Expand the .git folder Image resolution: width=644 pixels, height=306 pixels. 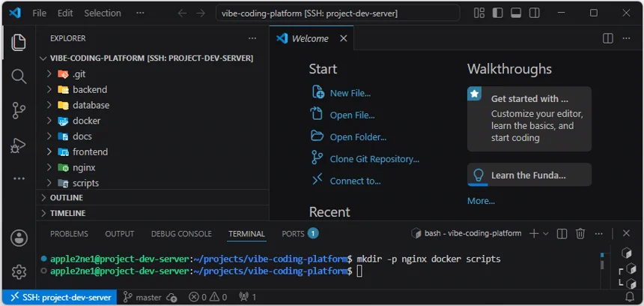click(152, 74)
